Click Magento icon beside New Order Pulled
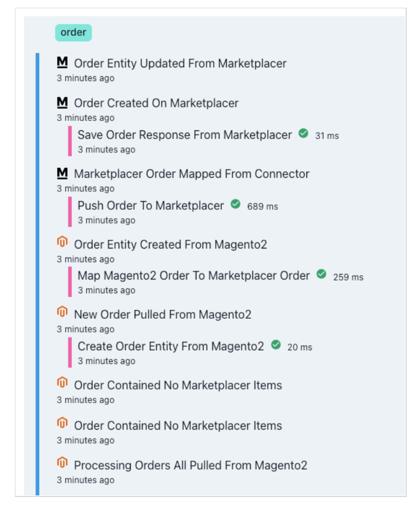The width and height of the screenshot is (420, 507). pyautogui.click(x=62, y=313)
